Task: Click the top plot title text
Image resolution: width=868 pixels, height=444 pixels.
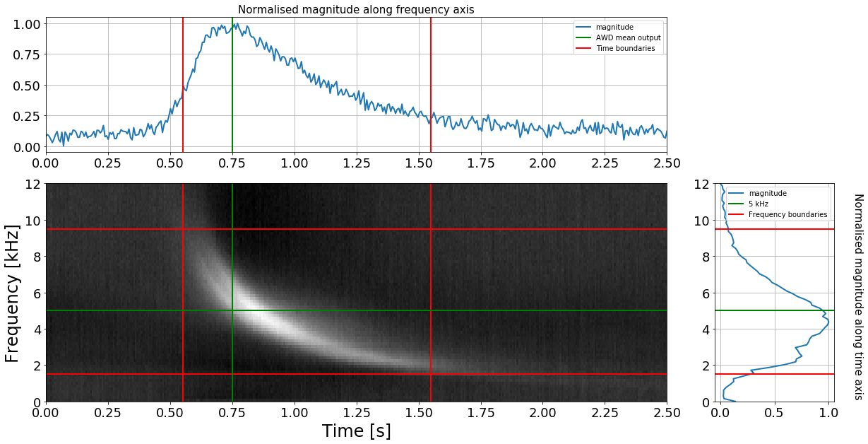Action: 355,10
